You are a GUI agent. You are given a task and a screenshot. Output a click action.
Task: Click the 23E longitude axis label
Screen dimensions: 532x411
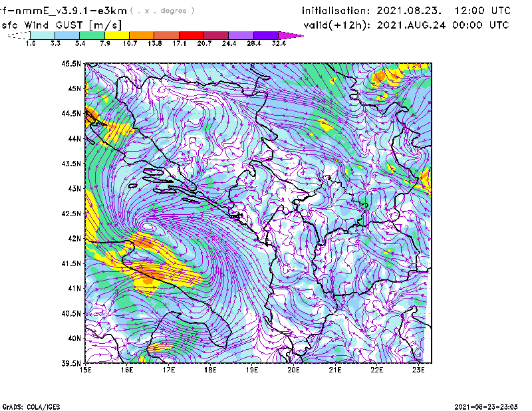418,370
